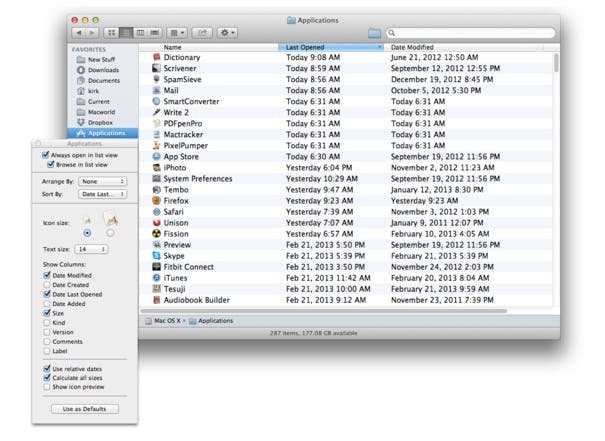Select the Tesuji row in list
The width and height of the screenshot is (605, 441).
(345, 289)
